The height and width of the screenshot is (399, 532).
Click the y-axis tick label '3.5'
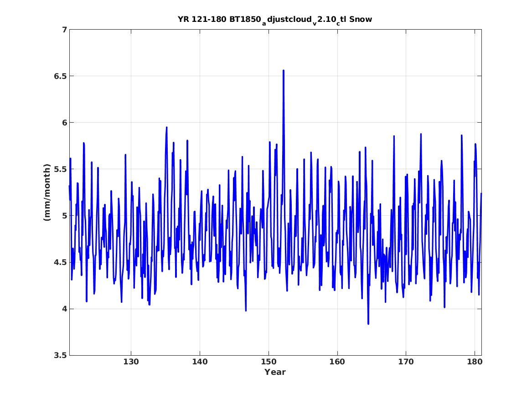point(60,355)
